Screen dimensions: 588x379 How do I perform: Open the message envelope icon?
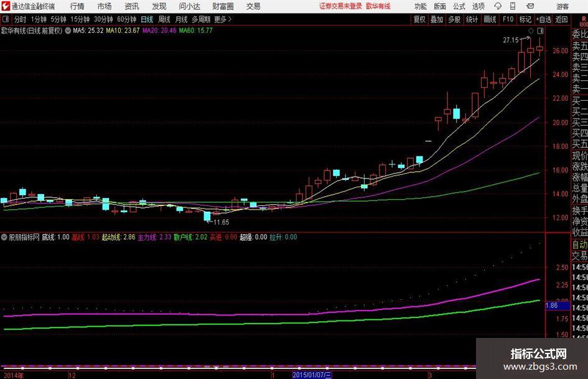(x=530, y=6)
